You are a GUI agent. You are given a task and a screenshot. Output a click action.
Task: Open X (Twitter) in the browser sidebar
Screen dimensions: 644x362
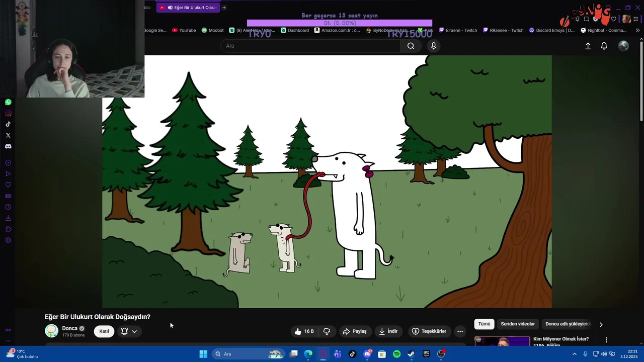pos(8,135)
